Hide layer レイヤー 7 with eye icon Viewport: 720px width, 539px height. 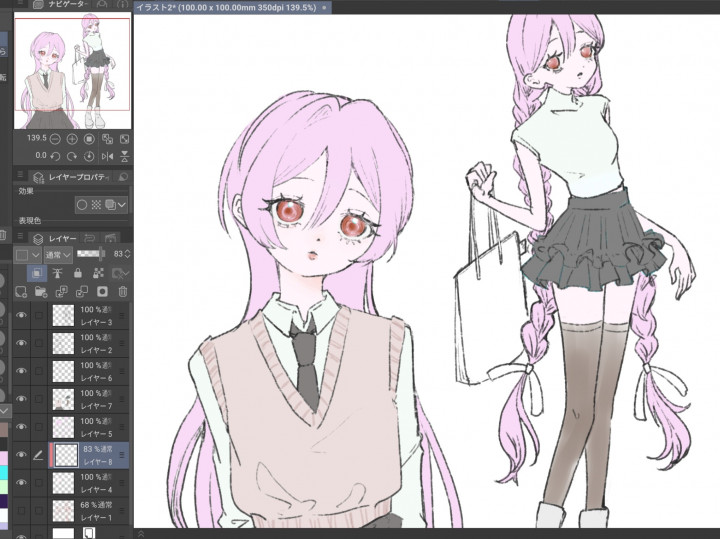tap(22, 400)
